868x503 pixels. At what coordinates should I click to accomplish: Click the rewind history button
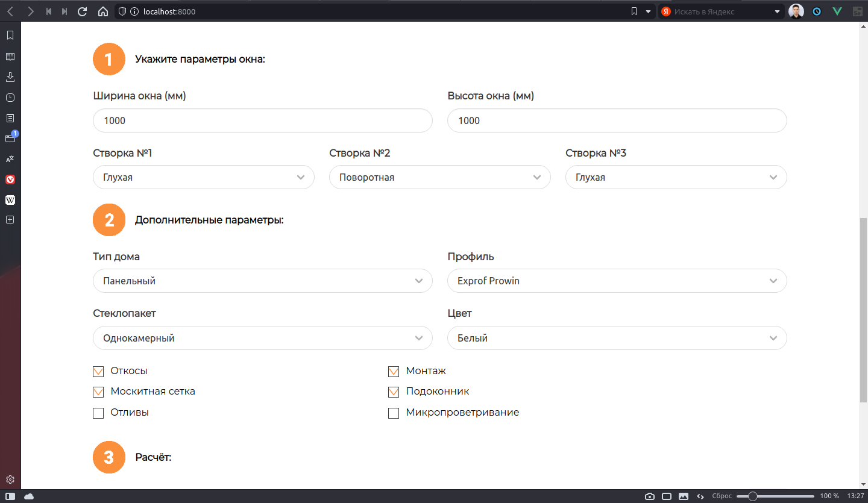[49, 11]
